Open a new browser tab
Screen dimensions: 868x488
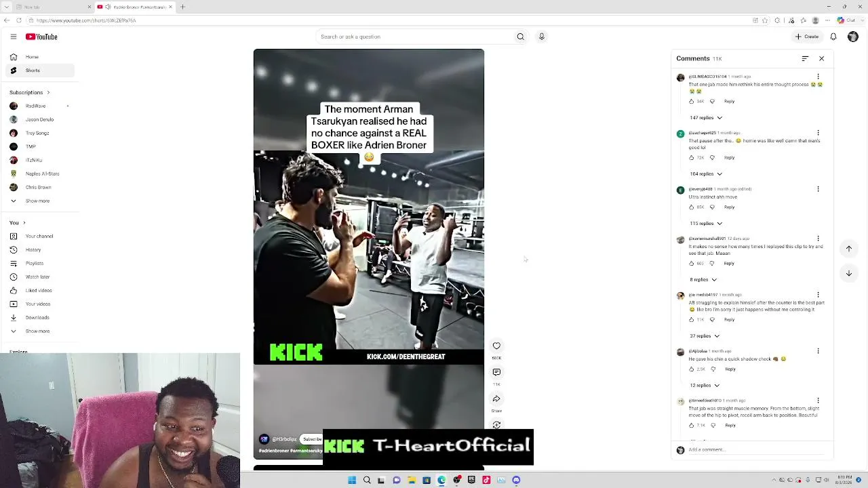pos(182,7)
